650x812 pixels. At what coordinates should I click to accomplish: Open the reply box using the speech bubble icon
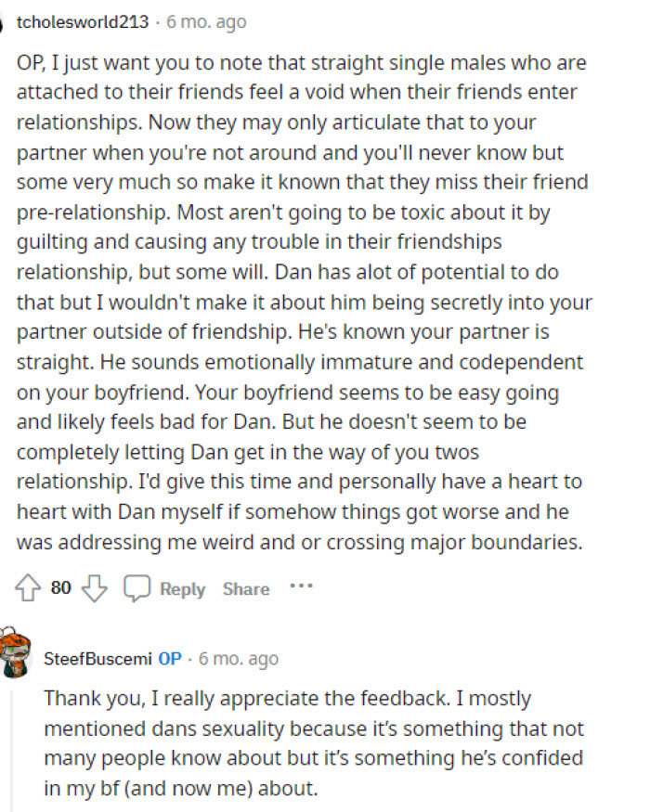point(137,586)
